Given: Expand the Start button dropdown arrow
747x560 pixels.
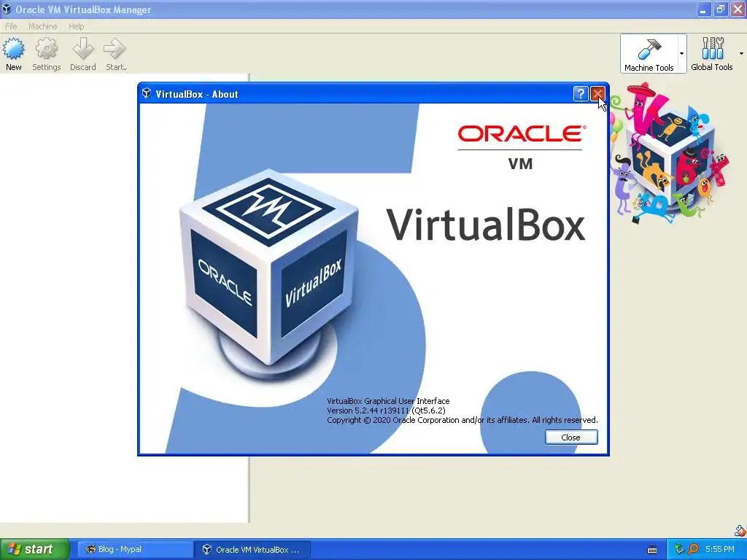Looking at the screenshot, I should 125,69.
